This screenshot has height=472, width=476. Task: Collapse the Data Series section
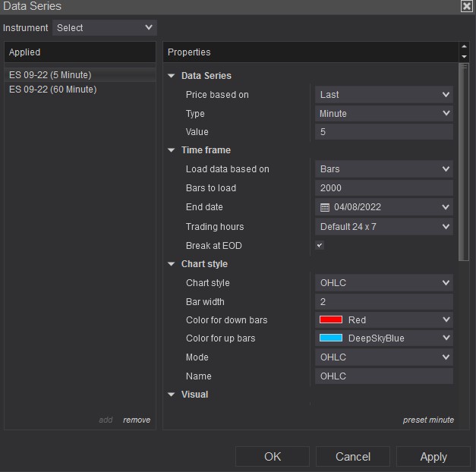click(x=172, y=76)
